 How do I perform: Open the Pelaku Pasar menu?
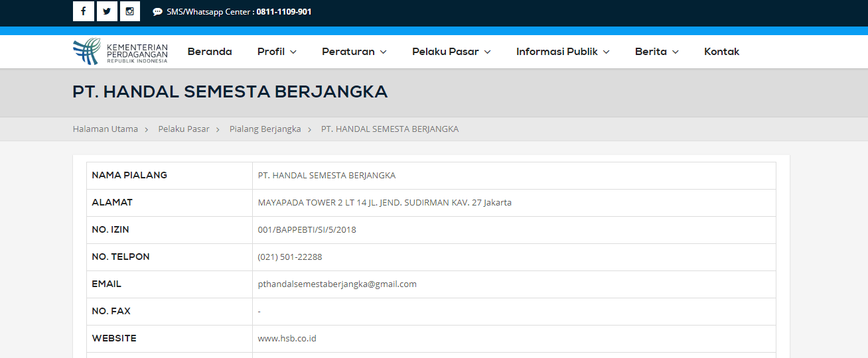[451, 52]
